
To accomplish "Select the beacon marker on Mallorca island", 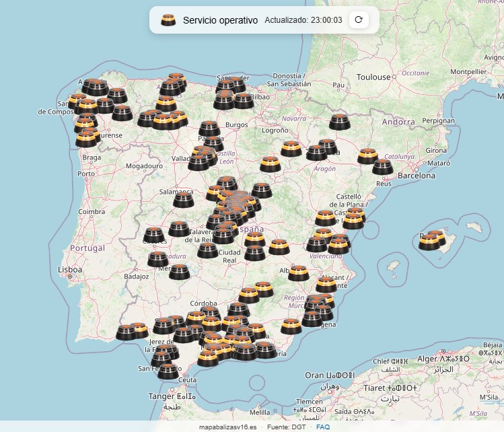I will click(431, 241).
